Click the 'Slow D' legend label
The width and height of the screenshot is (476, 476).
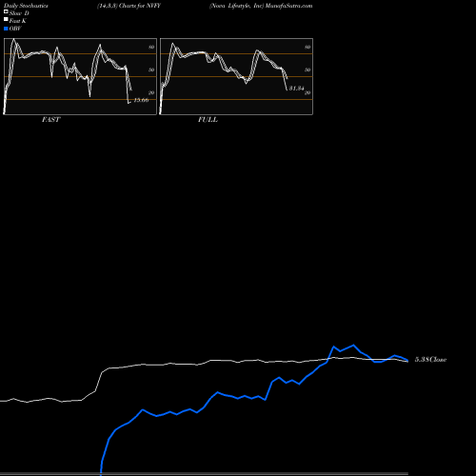click(x=19, y=13)
